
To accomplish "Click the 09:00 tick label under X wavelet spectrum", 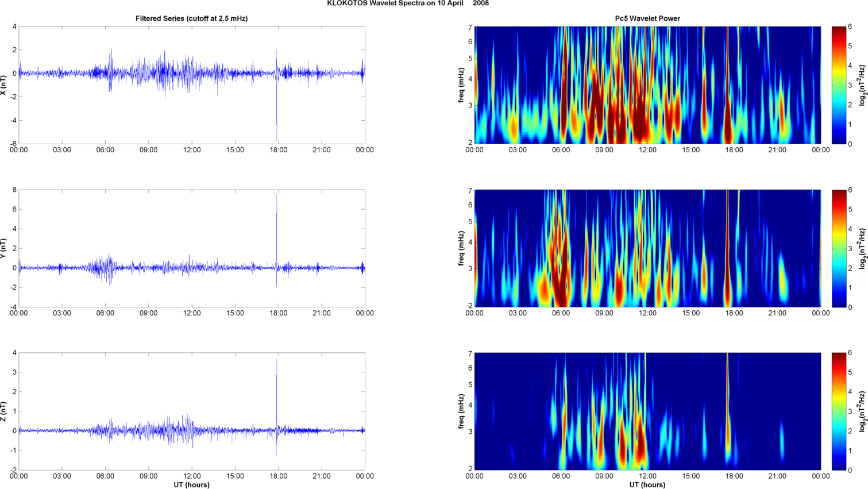I will (604, 150).
